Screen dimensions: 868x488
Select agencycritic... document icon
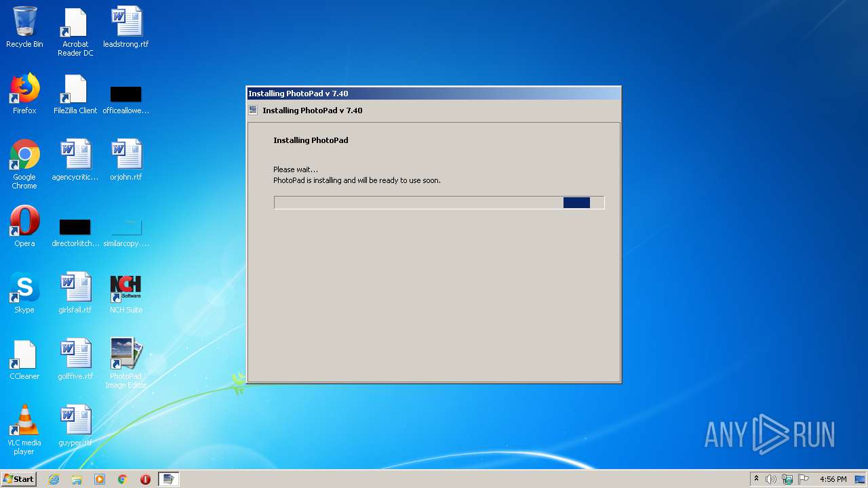pyautogui.click(x=75, y=160)
